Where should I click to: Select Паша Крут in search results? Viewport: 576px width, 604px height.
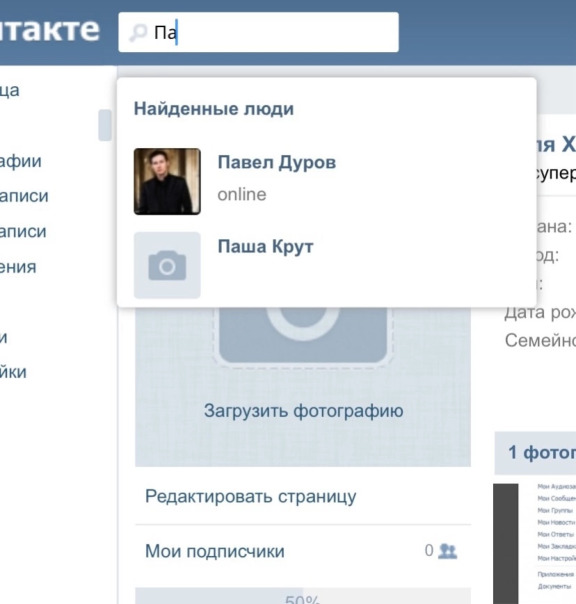pyautogui.click(x=265, y=246)
